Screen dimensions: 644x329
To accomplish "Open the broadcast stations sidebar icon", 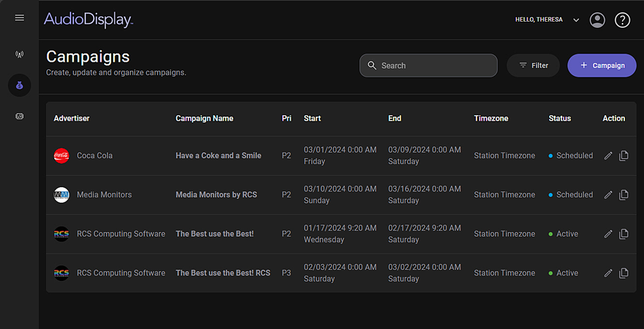I will 19,54.
